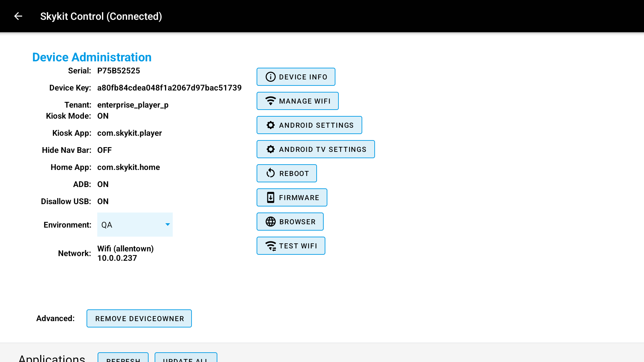Click the Network field label

(x=74, y=253)
